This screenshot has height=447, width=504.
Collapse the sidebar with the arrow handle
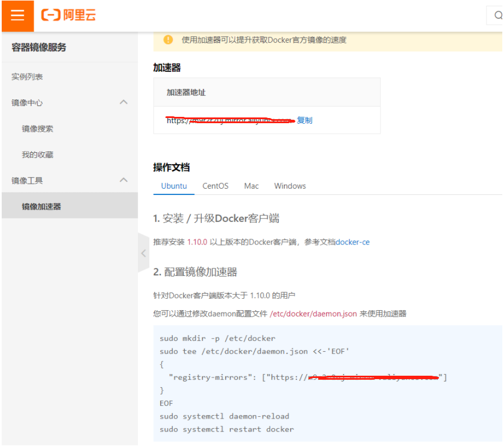pos(144,253)
